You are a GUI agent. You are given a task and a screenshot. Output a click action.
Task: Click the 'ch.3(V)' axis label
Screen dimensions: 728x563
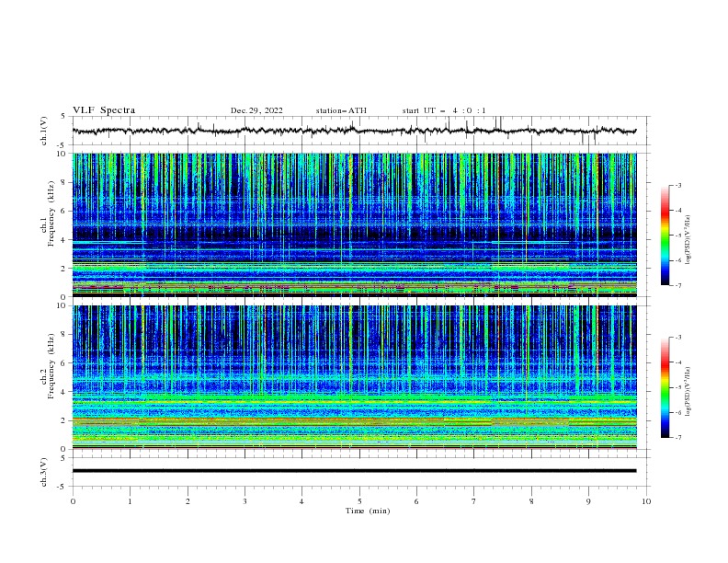tap(44, 472)
